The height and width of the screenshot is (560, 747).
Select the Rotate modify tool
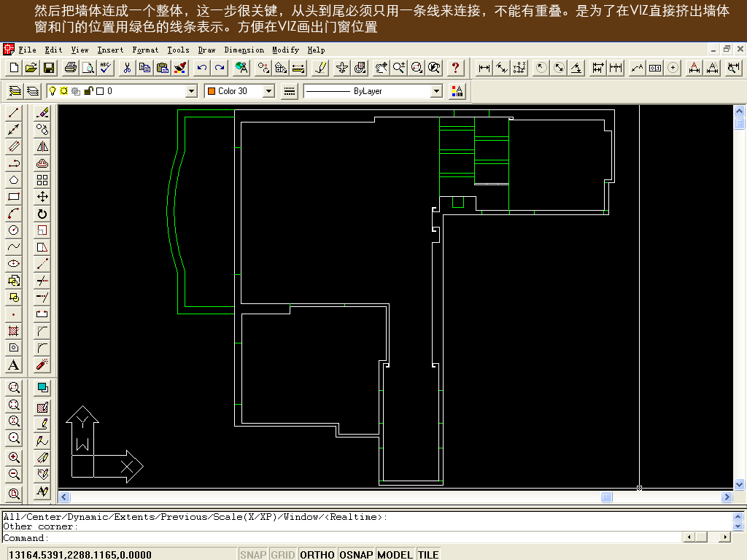[42, 214]
